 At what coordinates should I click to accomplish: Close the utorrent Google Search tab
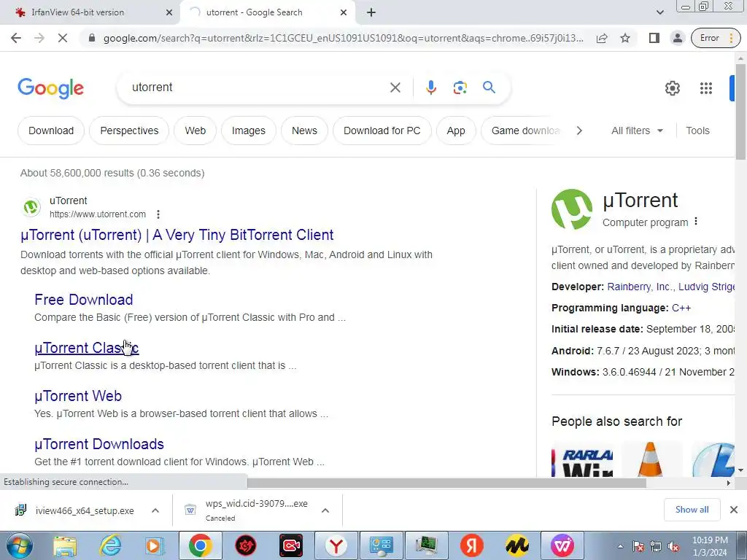click(x=344, y=12)
